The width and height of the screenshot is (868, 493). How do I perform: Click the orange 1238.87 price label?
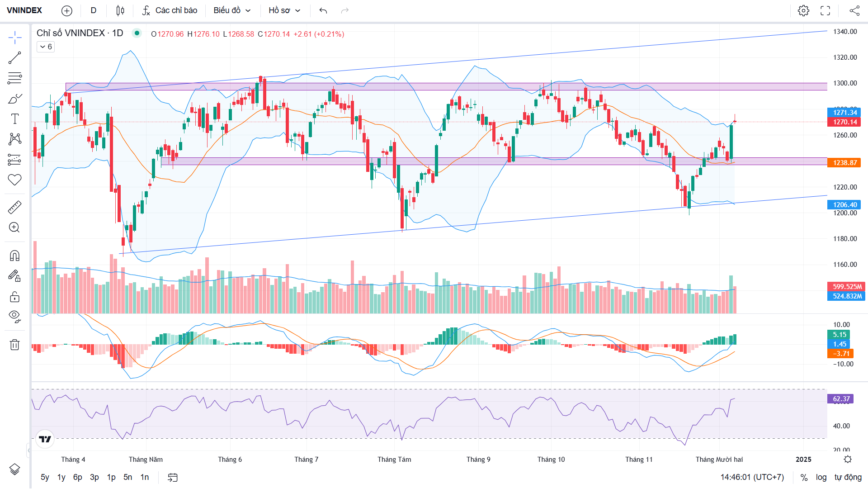844,163
